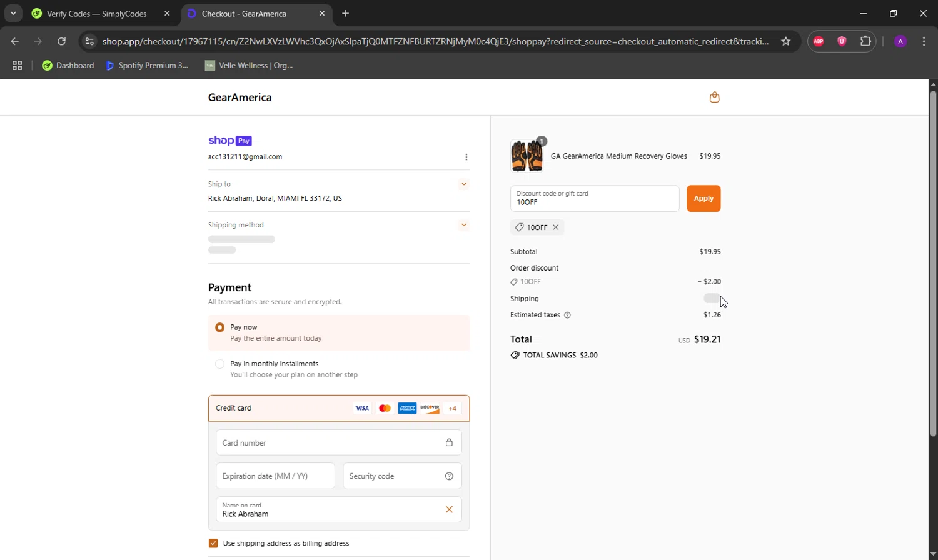The image size is (938, 560).
Task: Click the Shop Pay logo
Action: [x=230, y=141]
